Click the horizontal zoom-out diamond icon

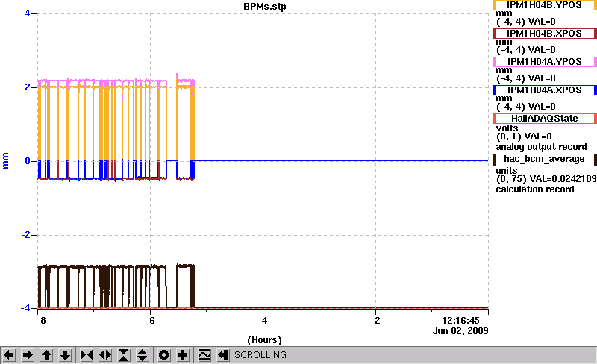[x=105, y=355]
